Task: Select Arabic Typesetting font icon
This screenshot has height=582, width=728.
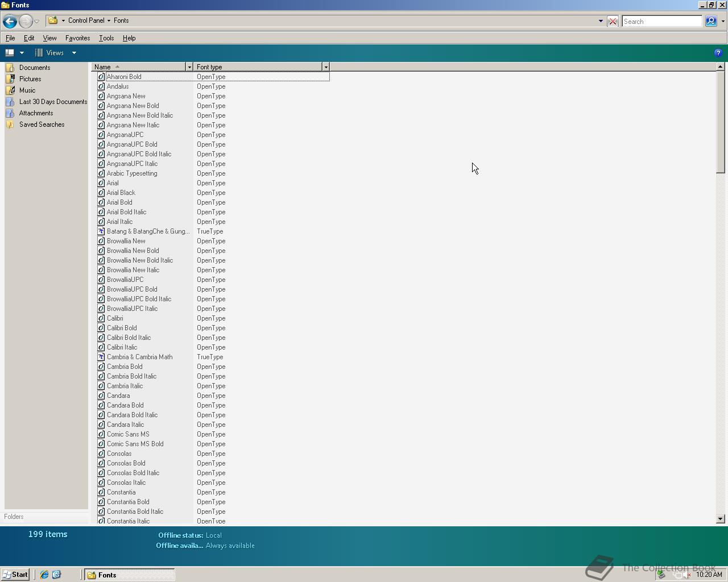Action: 101,173
